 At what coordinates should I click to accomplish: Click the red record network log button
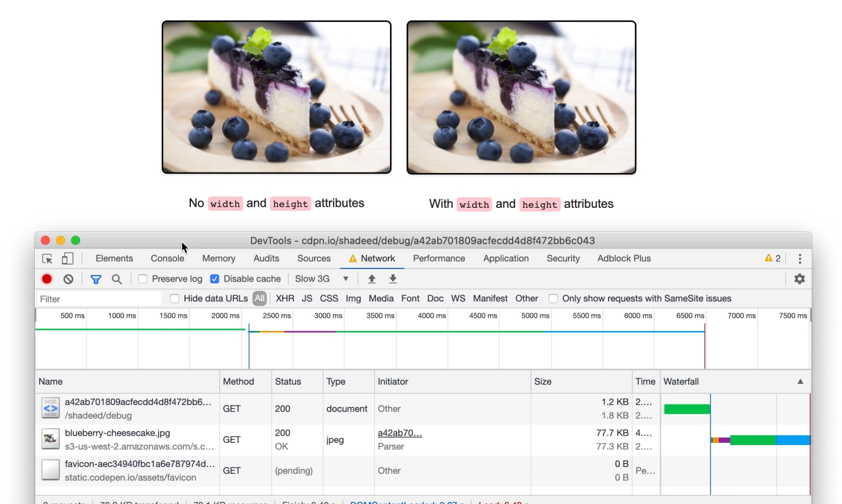pos(47,279)
